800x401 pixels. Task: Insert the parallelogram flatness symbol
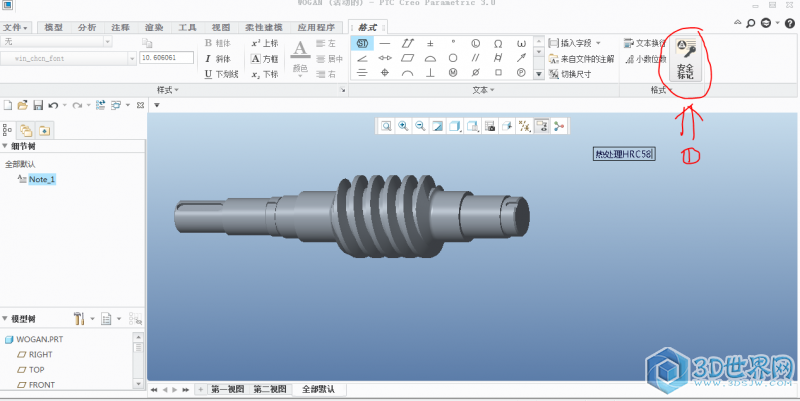[x=407, y=58]
